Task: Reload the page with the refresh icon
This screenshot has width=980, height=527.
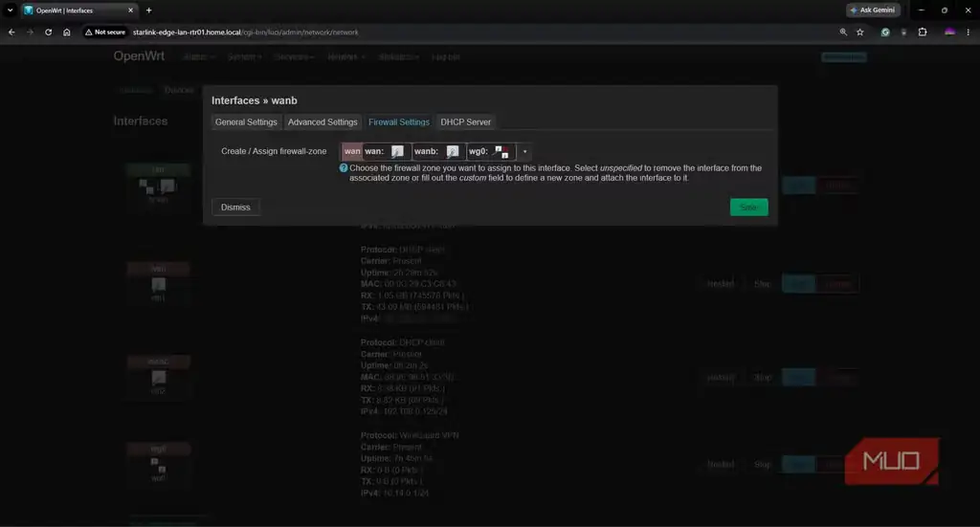Action: pyautogui.click(x=48, y=32)
